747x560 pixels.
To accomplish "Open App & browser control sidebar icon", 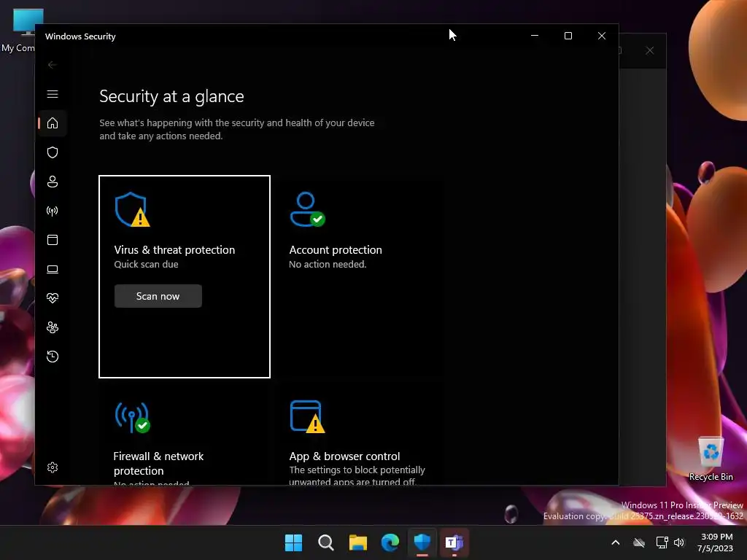I will 53,240.
